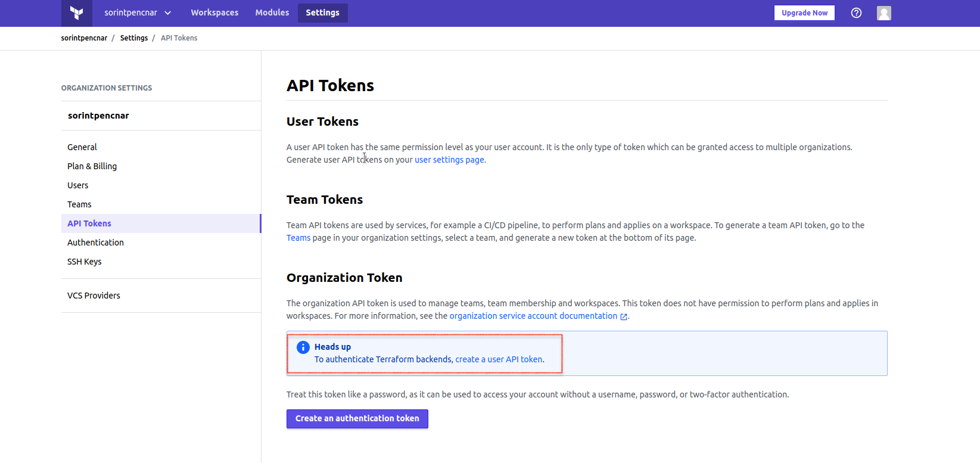This screenshot has height=463, width=980.
Task: Click the Terraform logo icon
Action: pos(76,13)
